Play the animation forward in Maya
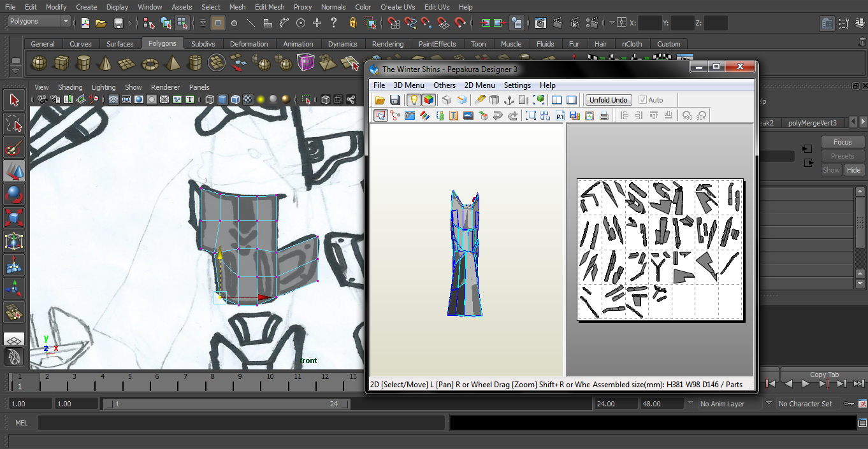Screen dimensions: 868x449 pyautogui.click(x=806, y=383)
